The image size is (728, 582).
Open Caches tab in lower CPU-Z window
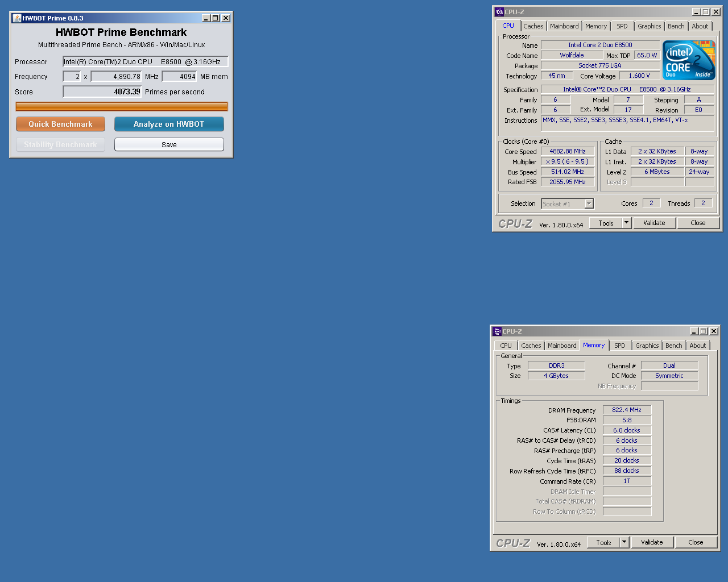[x=531, y=346]
